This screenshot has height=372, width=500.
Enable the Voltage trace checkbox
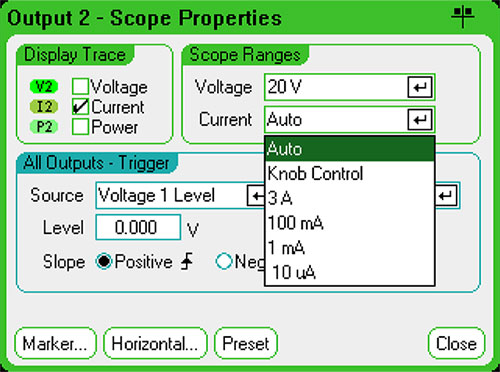point(80,86)
